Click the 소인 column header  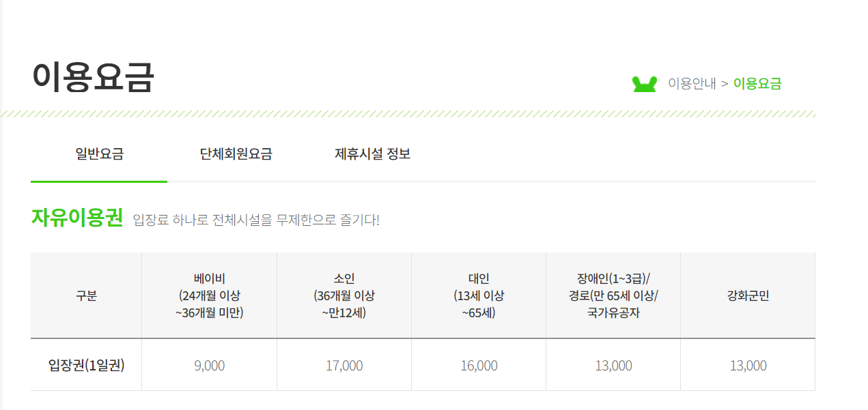point(344,296)
